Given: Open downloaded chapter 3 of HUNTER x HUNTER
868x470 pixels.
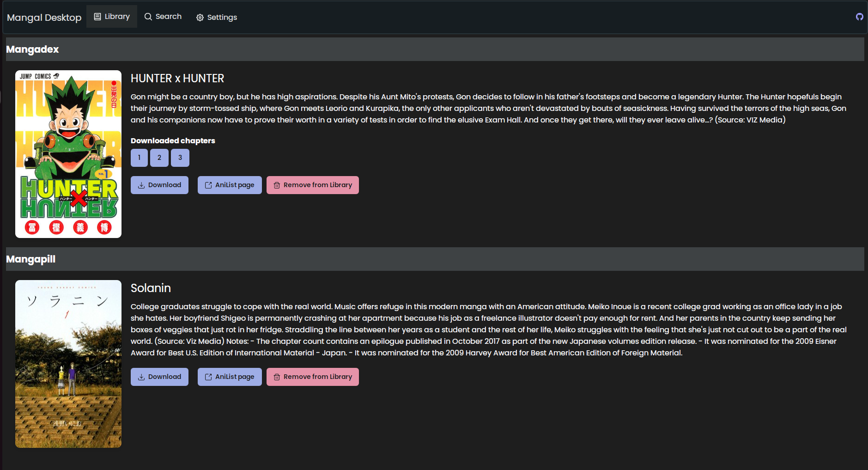Looking at the screenshot, I should tap(180, 158).
